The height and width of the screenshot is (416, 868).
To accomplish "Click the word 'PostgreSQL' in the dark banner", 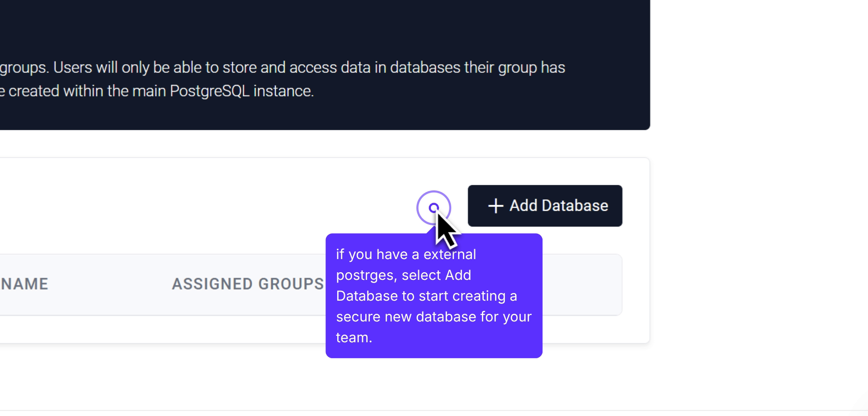I will click(x=210, y=91).
